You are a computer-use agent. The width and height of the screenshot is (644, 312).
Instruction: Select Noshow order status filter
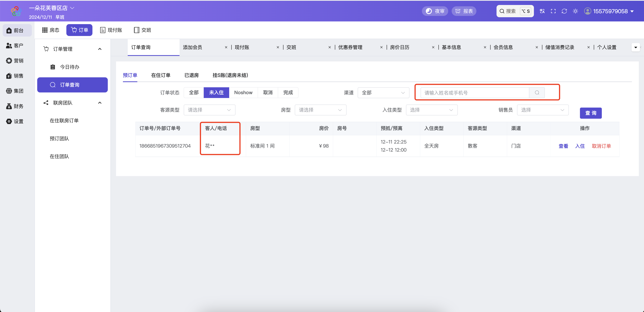(x=243, y=93)
